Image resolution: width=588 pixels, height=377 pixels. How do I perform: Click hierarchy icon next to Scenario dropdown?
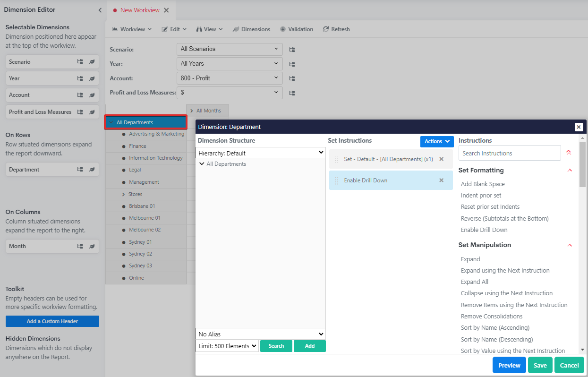pos(292,49)
